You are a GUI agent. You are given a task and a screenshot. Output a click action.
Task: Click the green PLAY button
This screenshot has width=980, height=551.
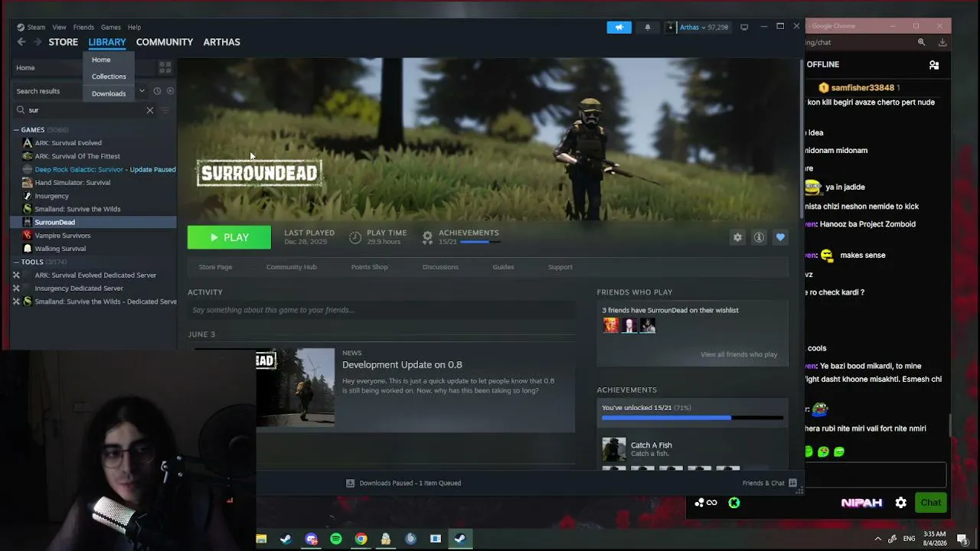point(229,237)
